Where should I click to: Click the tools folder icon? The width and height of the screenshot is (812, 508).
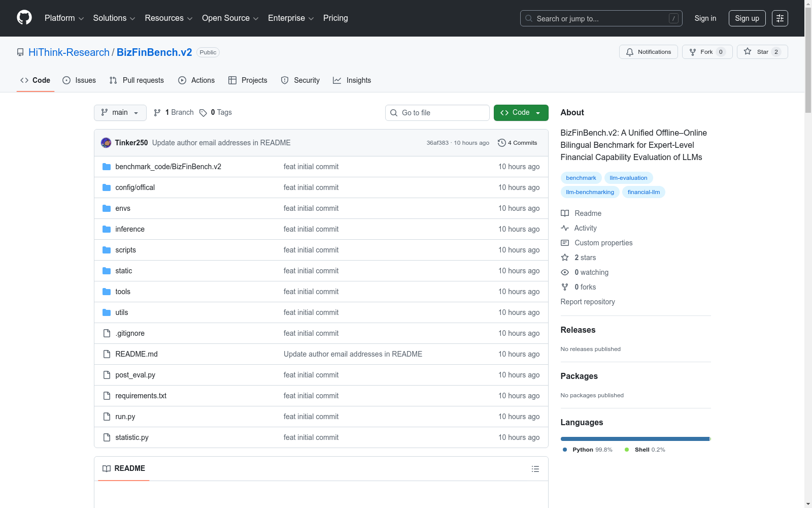[107, 292]
